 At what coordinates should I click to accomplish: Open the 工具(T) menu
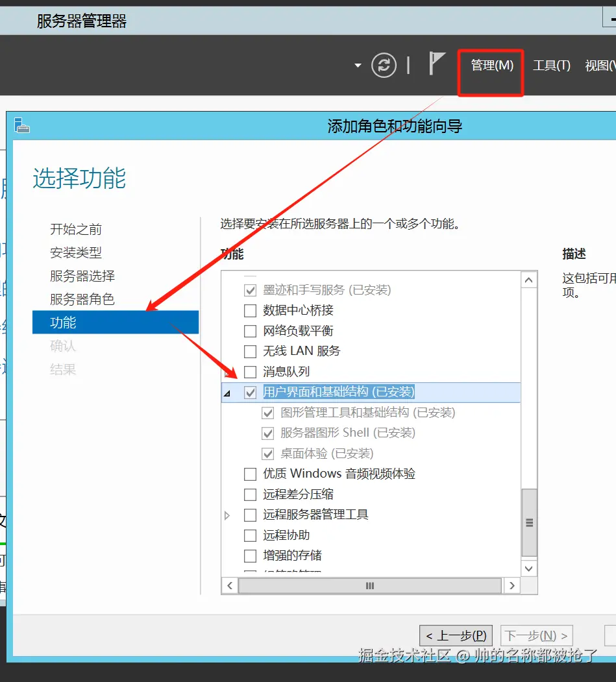552,66
